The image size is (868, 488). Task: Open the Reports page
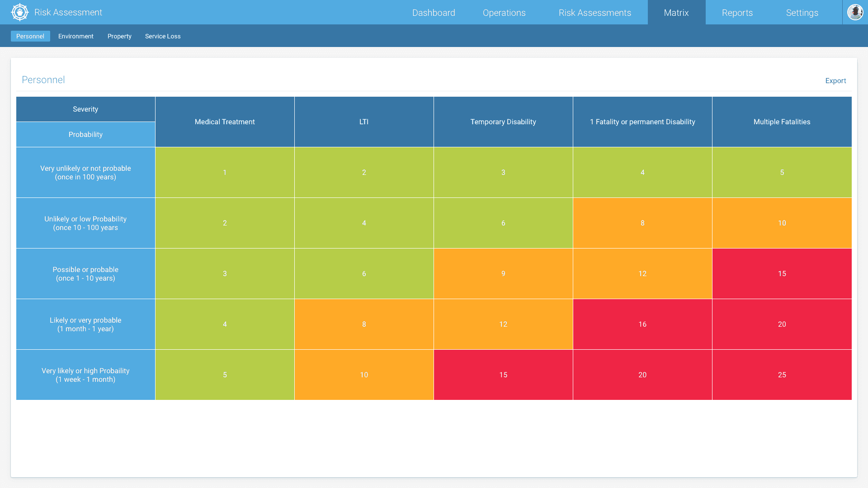pyautogui.click(x=737, y=13)
